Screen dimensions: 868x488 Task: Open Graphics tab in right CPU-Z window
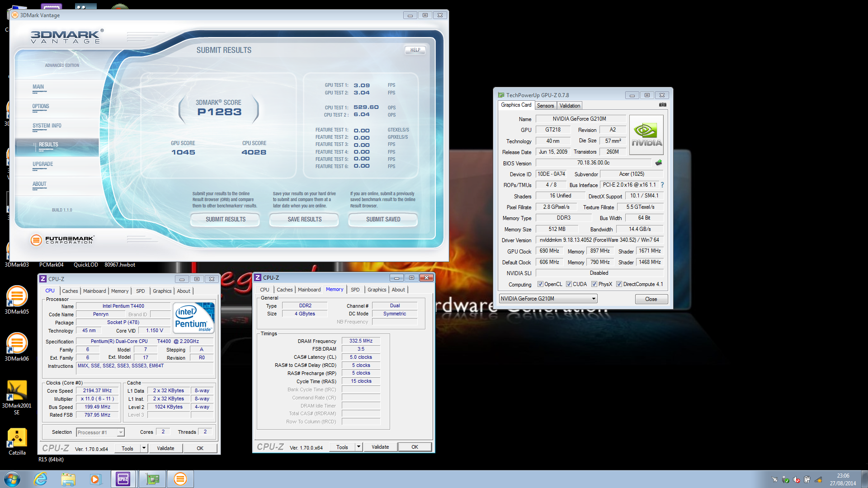click(377, 290)
